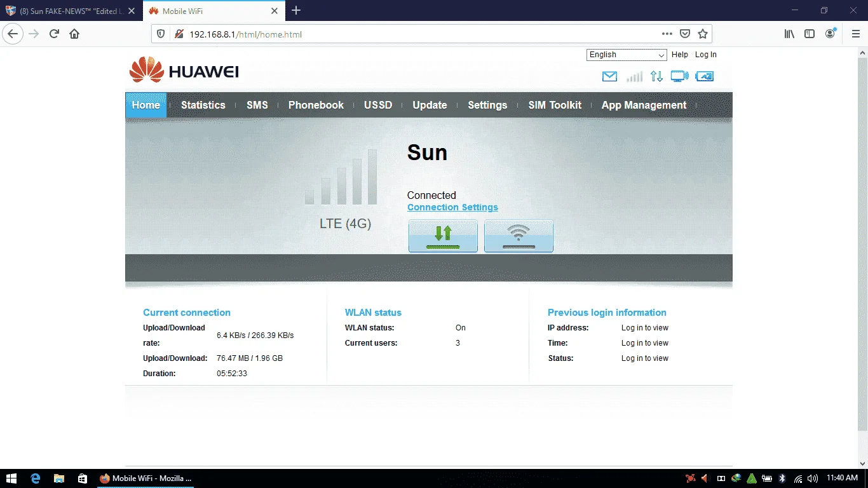
Task: Click 'Log in to view' beside IP address
Action: pos(645,328)
